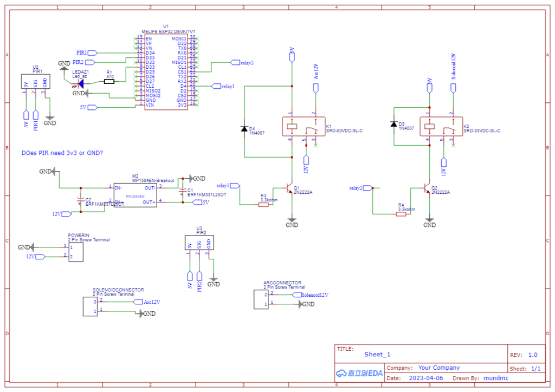Viewport: 555px width, 392px height.
Task: Click the Sheet_1 title field
Action: click(x=377, y=355)
